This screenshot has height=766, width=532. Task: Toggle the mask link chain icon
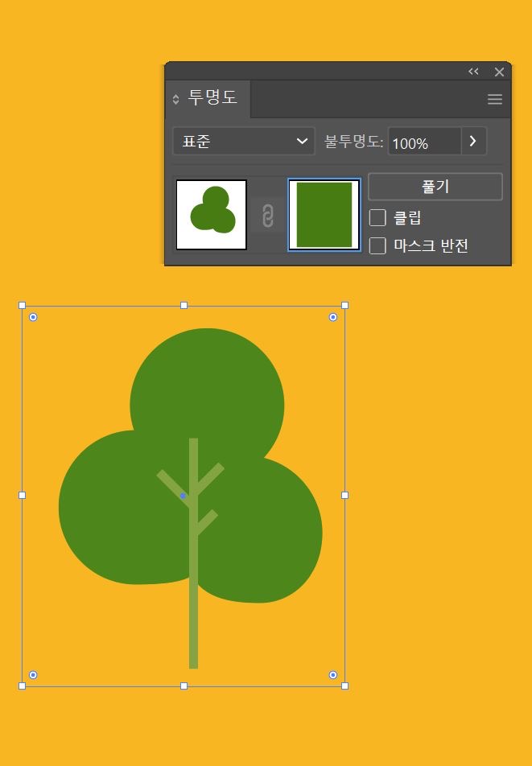tap(267, 216)
